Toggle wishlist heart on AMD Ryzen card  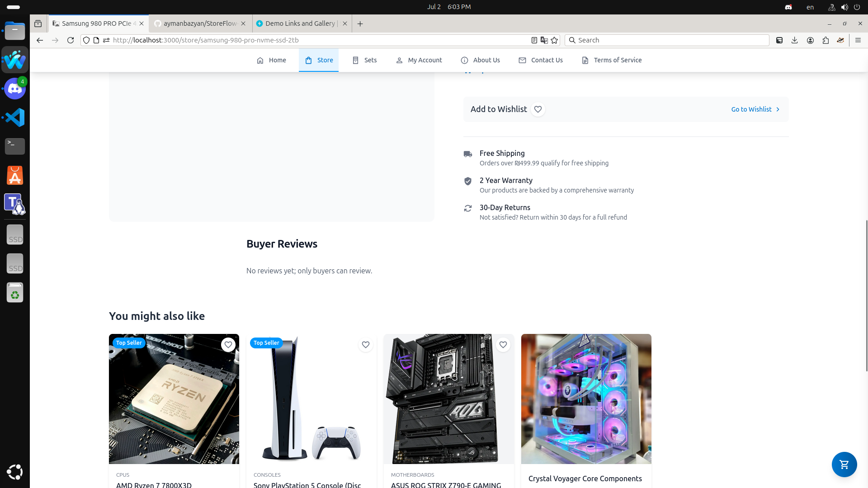coord(228,345)
